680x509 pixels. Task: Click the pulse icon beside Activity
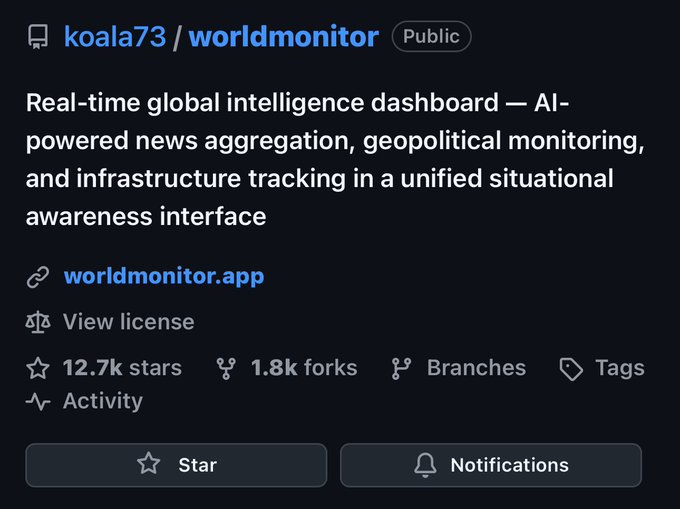click(x=38, y=402)
